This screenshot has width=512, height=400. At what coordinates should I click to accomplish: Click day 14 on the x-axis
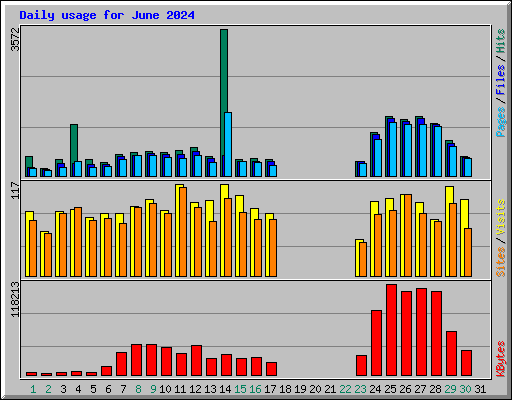point(225,389)
